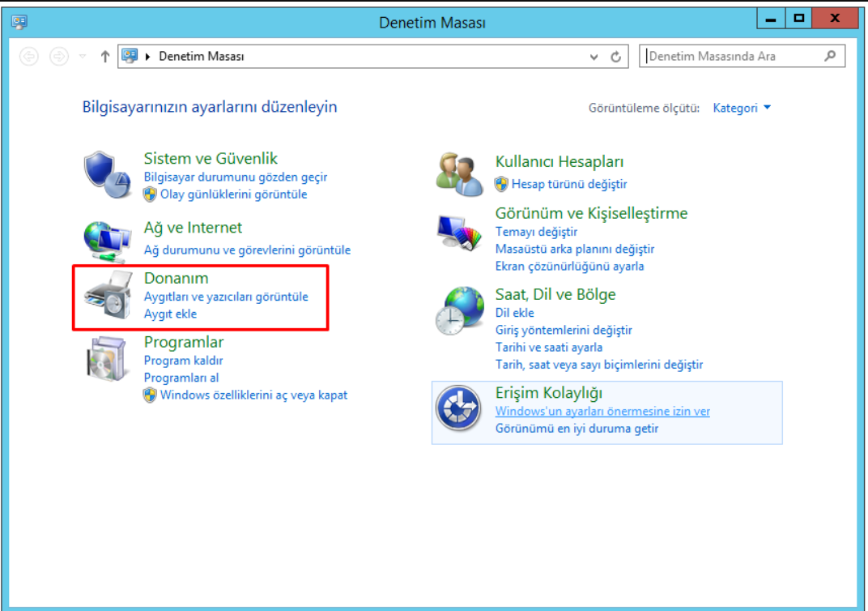Select Ekran çözünürlüğünü ayarla link
Viewport: 868px width, 611px height.
point(569,267)
